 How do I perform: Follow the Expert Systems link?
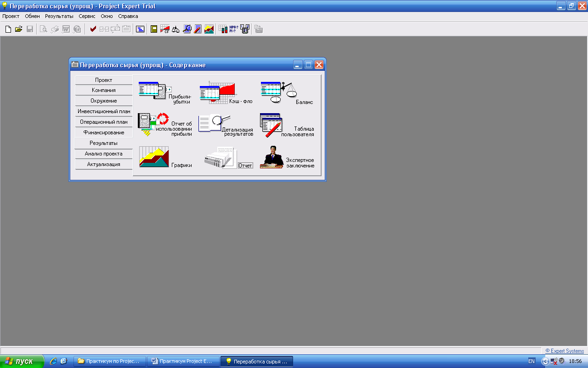point(565,351)
